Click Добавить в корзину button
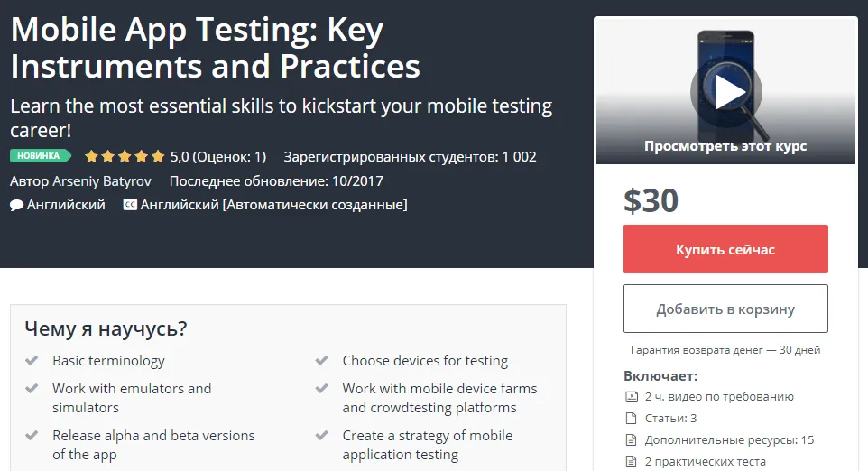This screenshot has width=868, height=471. [725, 309]
